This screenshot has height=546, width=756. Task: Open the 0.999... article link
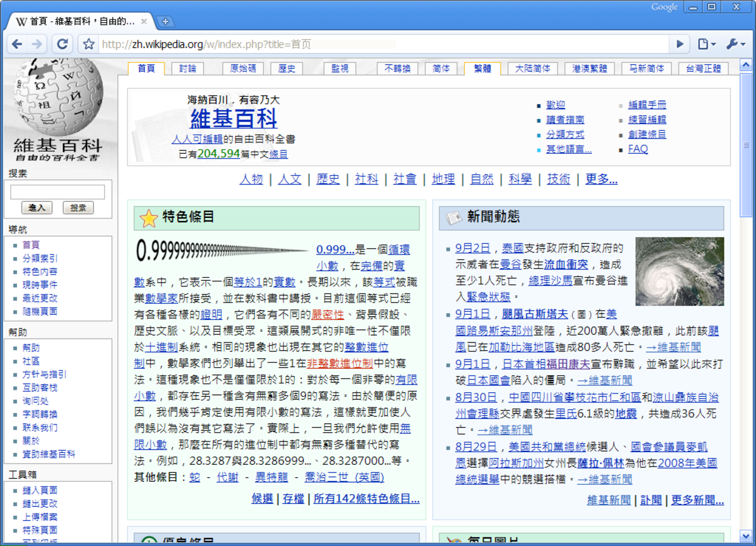pyautogui.click(x=335, y=249)
